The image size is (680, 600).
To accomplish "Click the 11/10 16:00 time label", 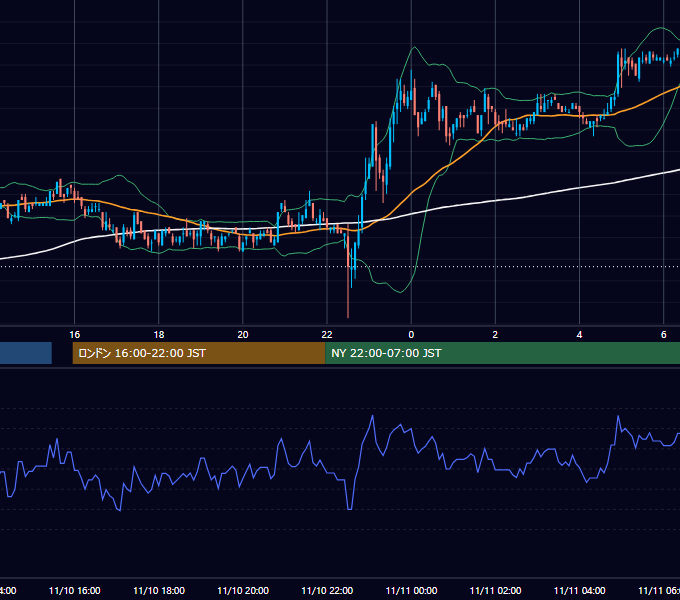I will (75, 590).
